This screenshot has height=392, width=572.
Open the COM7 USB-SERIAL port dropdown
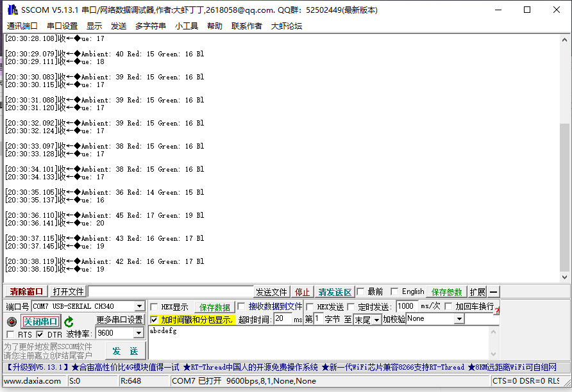139,307
